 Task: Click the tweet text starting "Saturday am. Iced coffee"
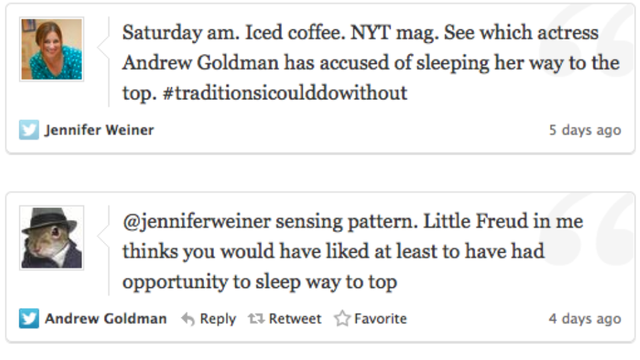point(371,62)
